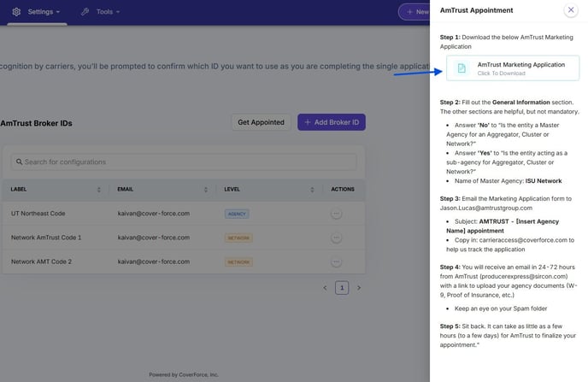Click the Tools wrench icon
This screenshot has width=588, height=382.
(x=85, y=12)
